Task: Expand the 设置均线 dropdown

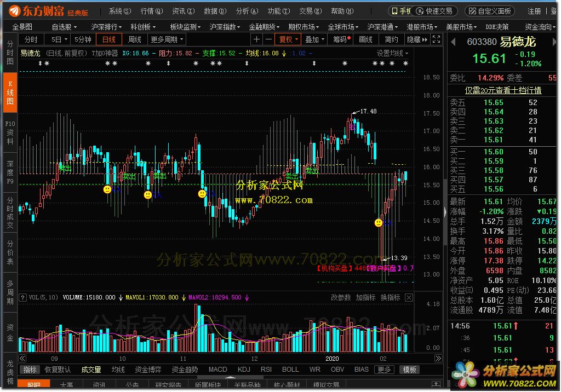Action: click(x=392, y=53)
